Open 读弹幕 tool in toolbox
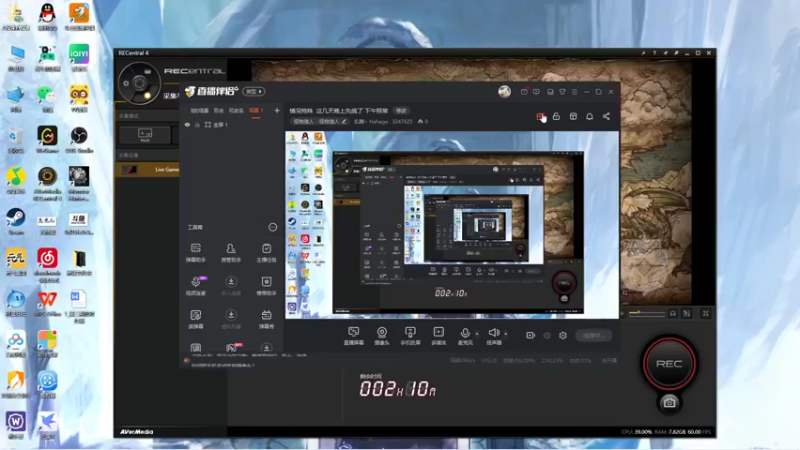The width and height of the screenshot is (800, 450). [x=195, y=319]
